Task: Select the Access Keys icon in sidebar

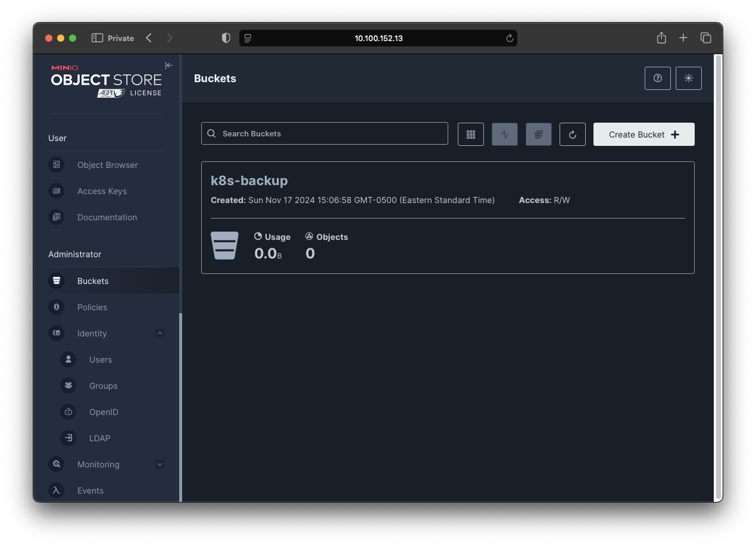Action: pyautogui.click(x=56, y=191)
